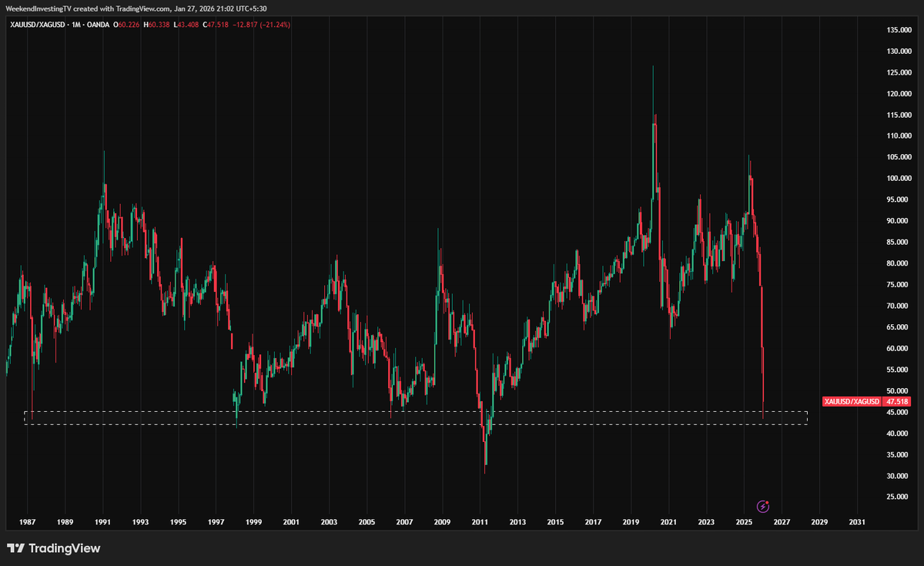The image size is (924, 566).
Task: Click the 2025 time axis label
Action: [744, 522]
